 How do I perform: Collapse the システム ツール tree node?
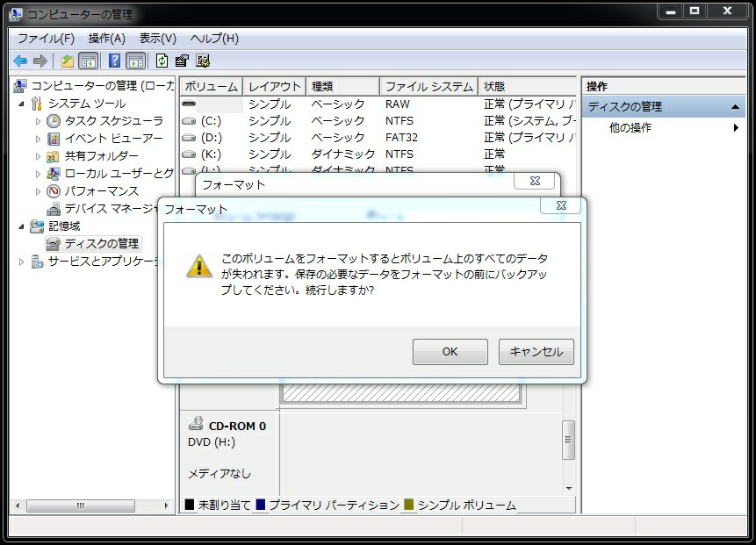point(22,104)
